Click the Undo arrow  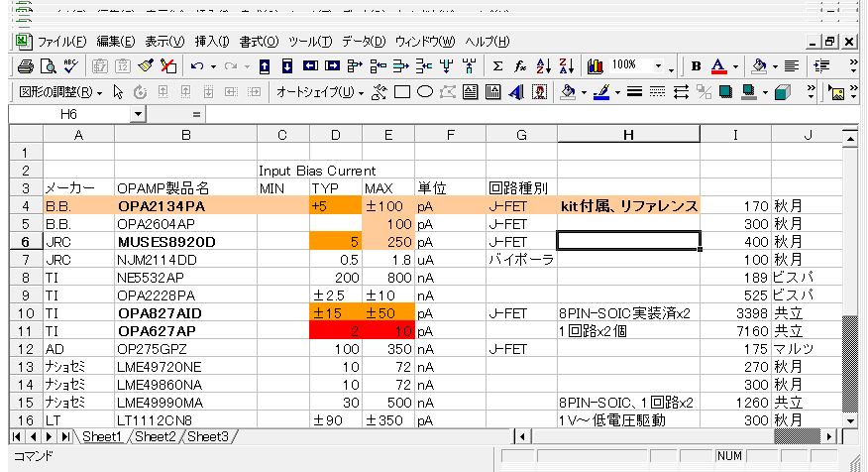click(x=196, y=66)
